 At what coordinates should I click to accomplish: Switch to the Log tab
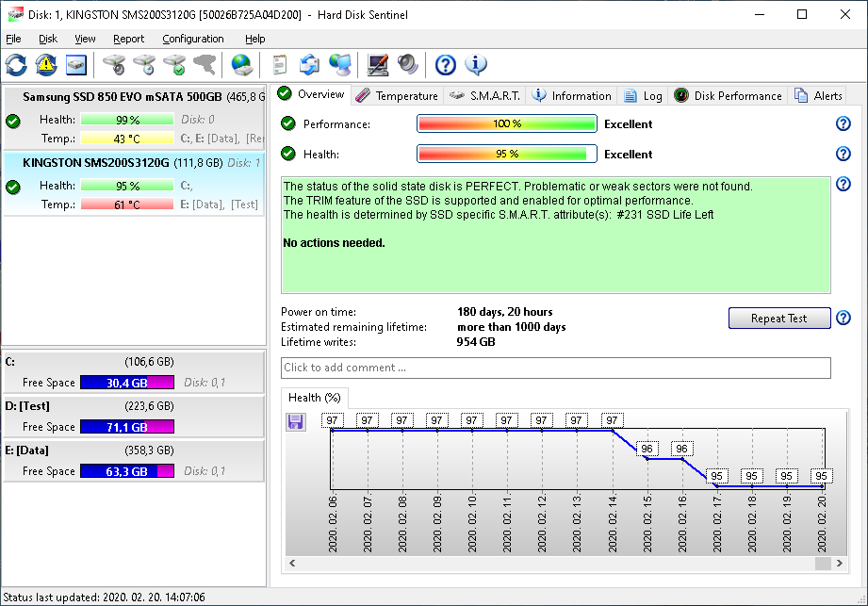click(x=643, y=96)
